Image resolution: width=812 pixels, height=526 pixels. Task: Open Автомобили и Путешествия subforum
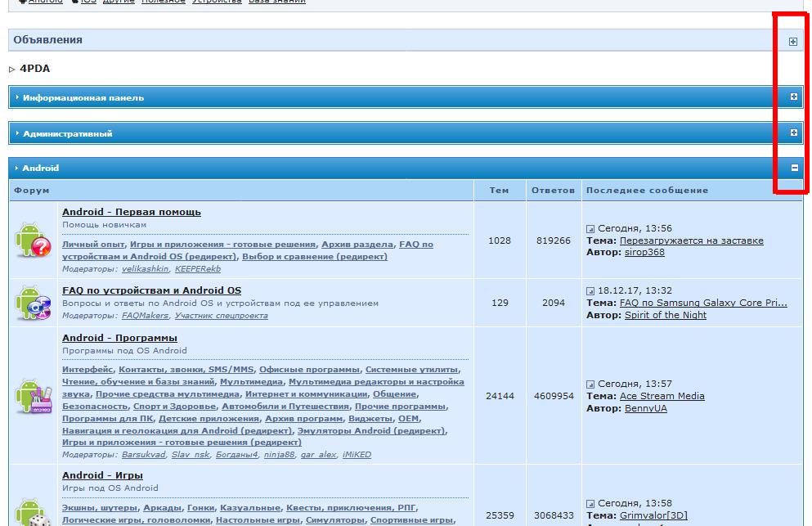pyautogui.click(x=286, y=407)
